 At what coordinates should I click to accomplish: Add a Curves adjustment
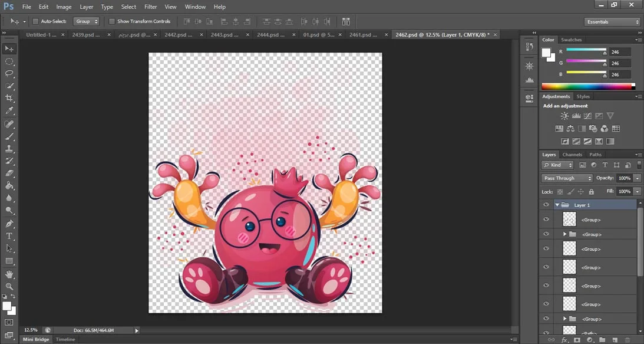coord(588,116)
